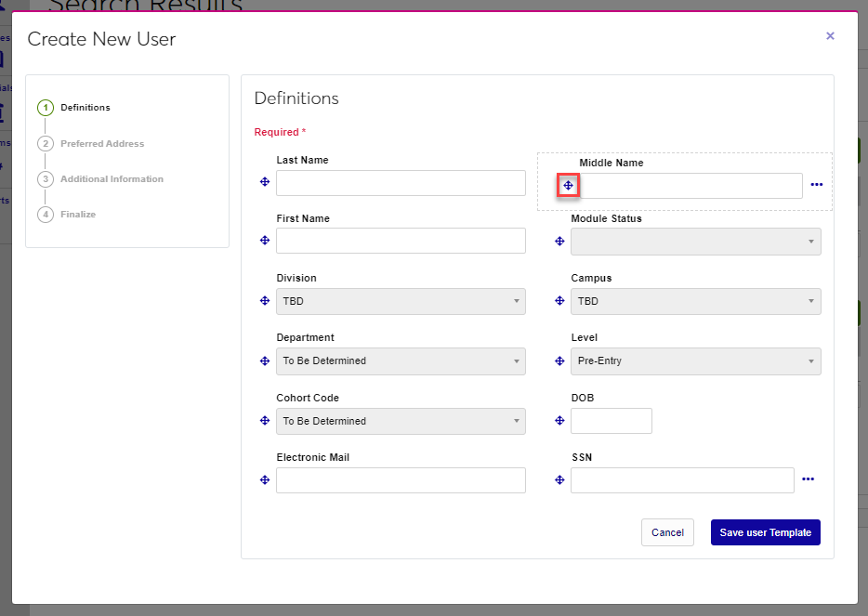868x616 pixels.
Task: Open the ellipsis options beside Middle Name
Action: pos(817,185)
